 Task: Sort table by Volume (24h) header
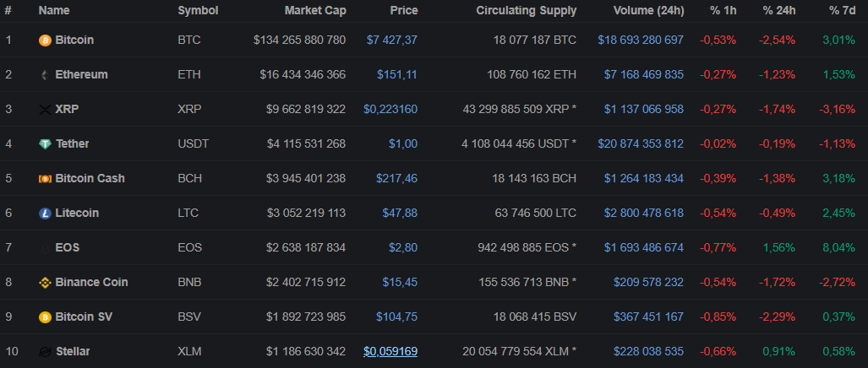[649, 11]
